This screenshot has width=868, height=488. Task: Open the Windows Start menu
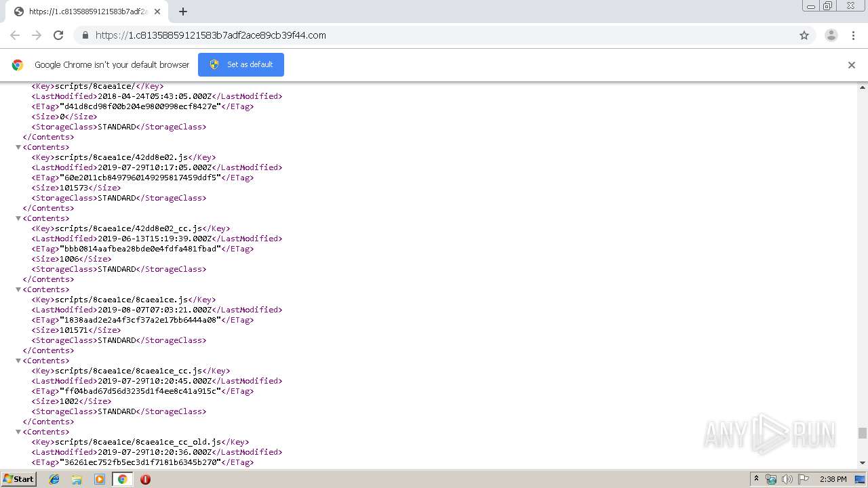click(19, 479)
